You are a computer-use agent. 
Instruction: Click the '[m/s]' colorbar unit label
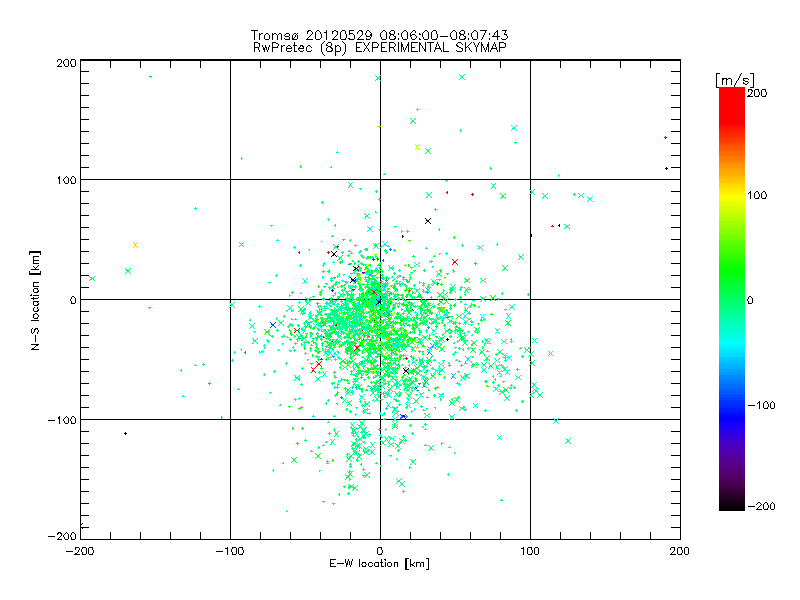735,80
